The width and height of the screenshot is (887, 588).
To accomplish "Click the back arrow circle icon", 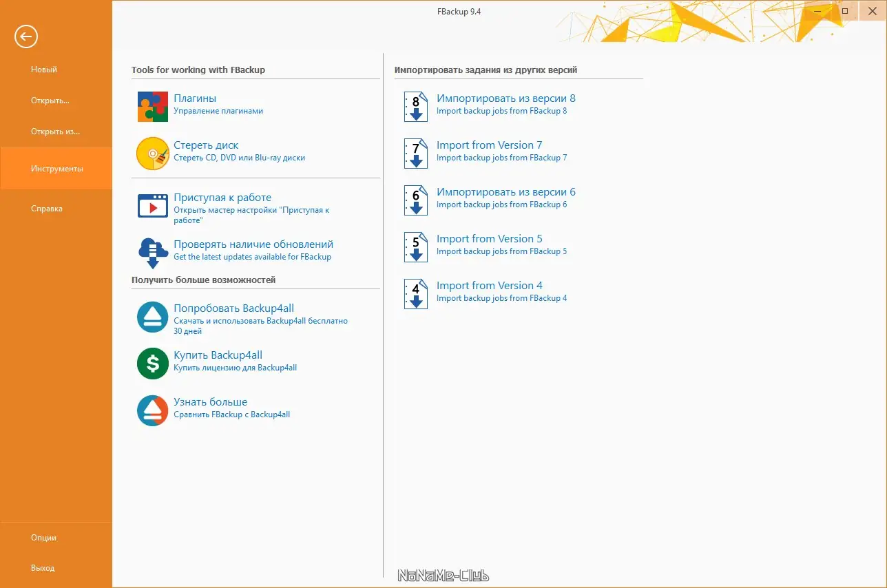I will pyautogui.click(x=26, y=36).
